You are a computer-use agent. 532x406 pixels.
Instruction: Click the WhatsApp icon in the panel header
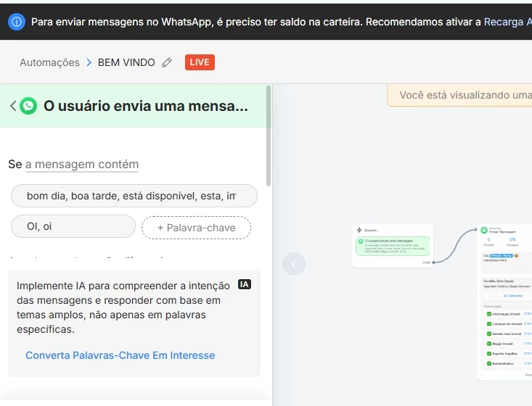28,106
